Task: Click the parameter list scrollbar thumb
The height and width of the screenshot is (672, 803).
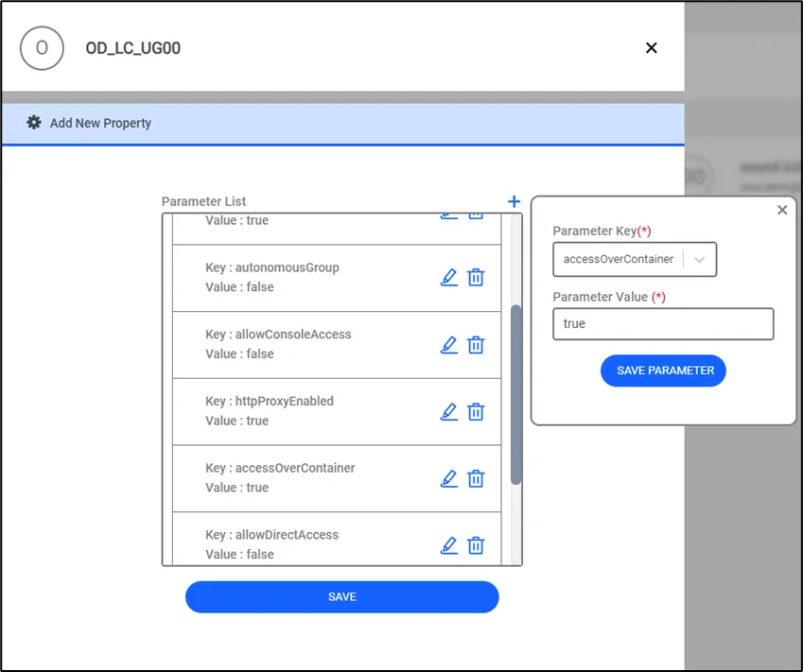Action: pyautogui.click(x=516, y=394)
